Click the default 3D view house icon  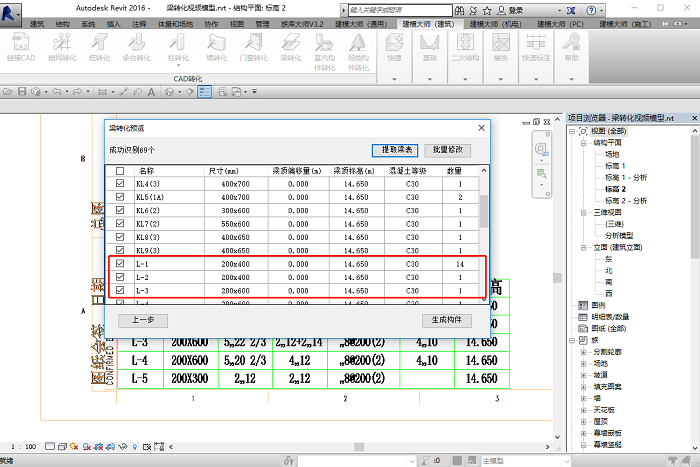(x=169, y=92)
